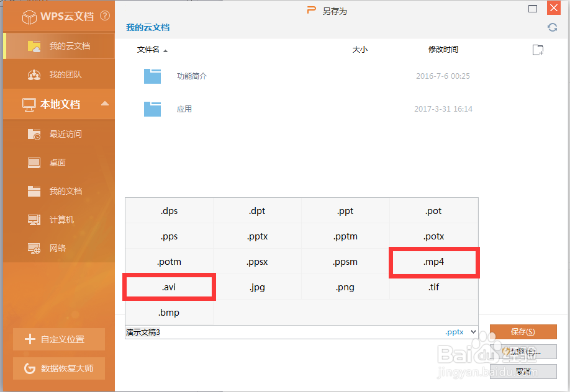Open 计算机 in the sidebar
Screen dimensions: 570x392
pyautogui.click(x=58, y=220)
